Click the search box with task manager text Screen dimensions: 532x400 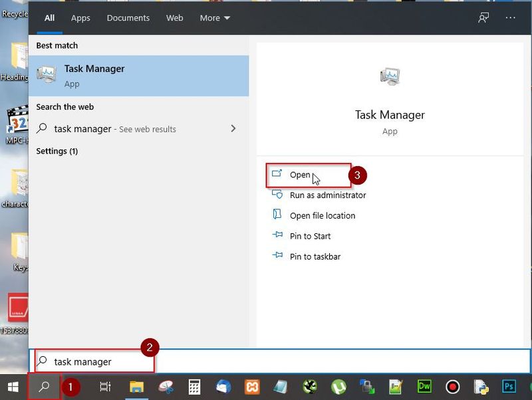[x=279, y=361]
